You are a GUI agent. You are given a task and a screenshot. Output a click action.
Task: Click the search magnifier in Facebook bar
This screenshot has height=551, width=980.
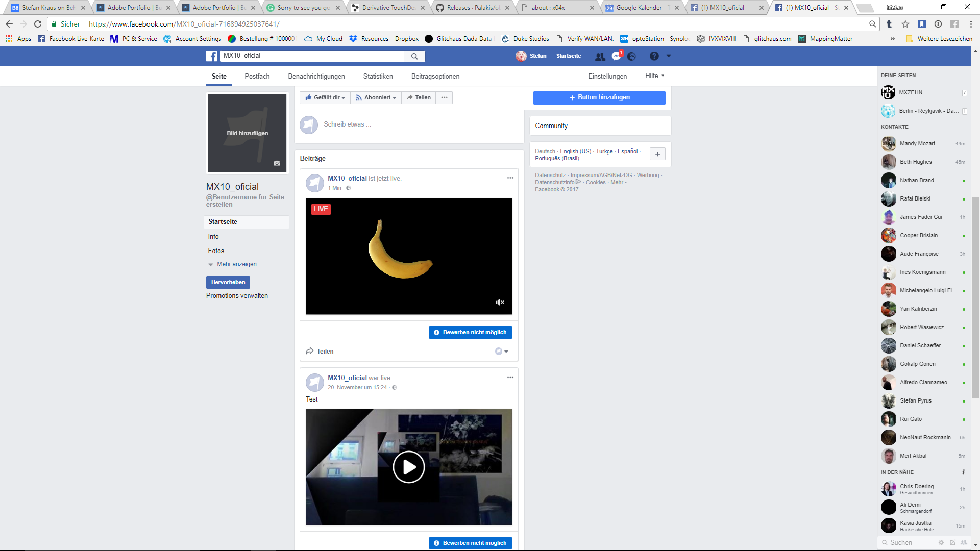(x=414, y=56)
